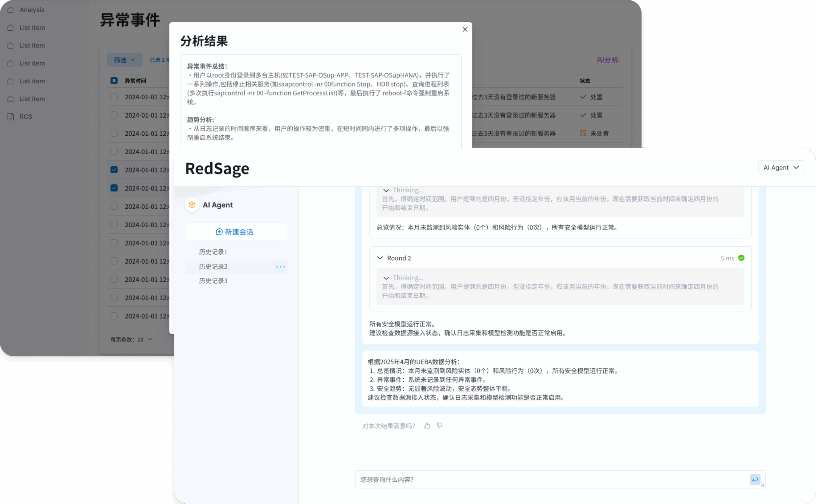Open the AI Agent dropdown at top right
The width and height of the screenshot is (816, 504).
[781, 168]
